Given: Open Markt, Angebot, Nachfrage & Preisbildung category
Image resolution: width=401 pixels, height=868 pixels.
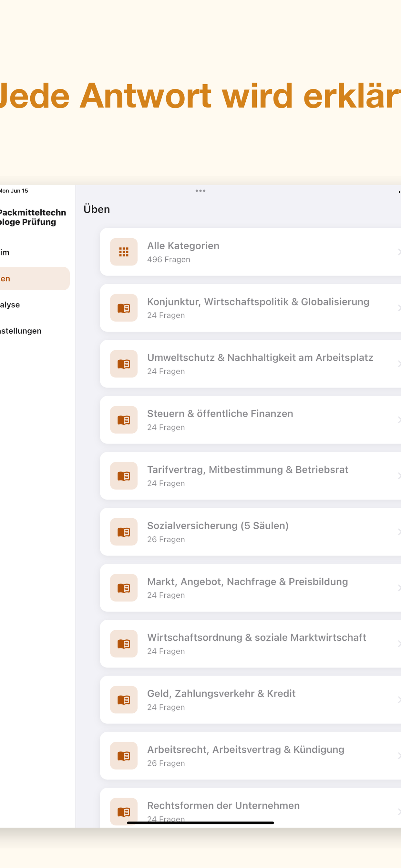Looking at the screenshot, I should click(250, 588).
